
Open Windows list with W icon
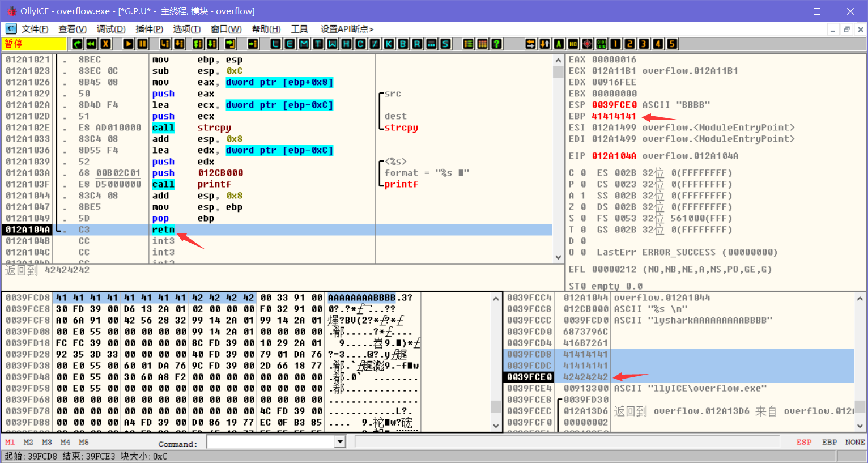pos(333,44)
